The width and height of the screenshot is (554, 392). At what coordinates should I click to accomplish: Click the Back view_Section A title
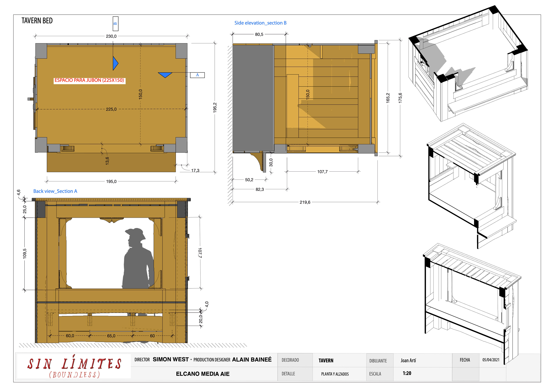pyautogui.click(x=55, y=191)
